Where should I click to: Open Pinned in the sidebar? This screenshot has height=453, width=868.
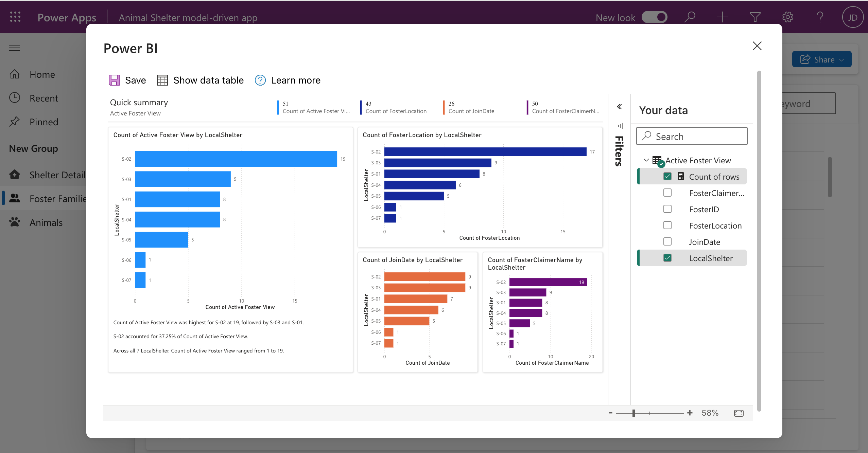click(43, 122)
